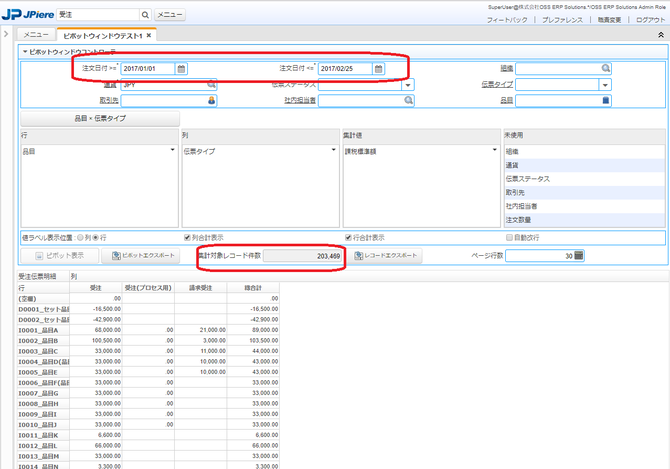The width and height of the screenshot is (670, 469).
Task: Open the 品目 product lookup icon
Action: point(606,100)
